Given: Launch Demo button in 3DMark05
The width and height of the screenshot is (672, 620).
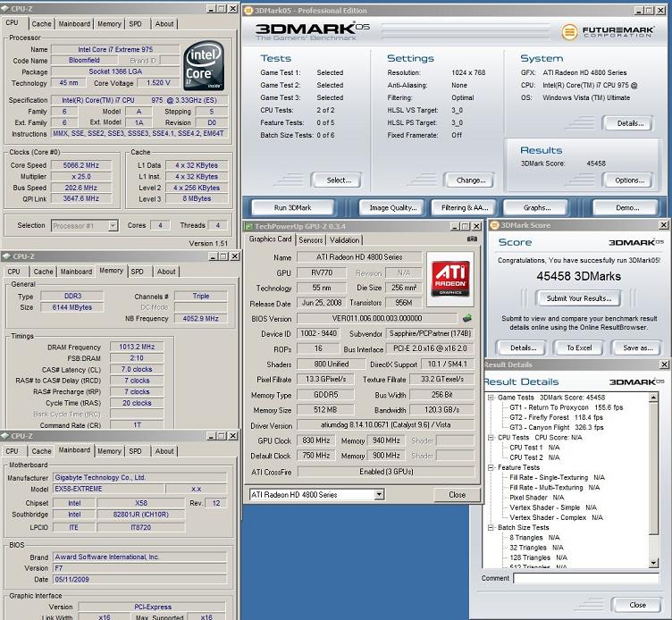Looking at the screenshot, I should point(627,208).
